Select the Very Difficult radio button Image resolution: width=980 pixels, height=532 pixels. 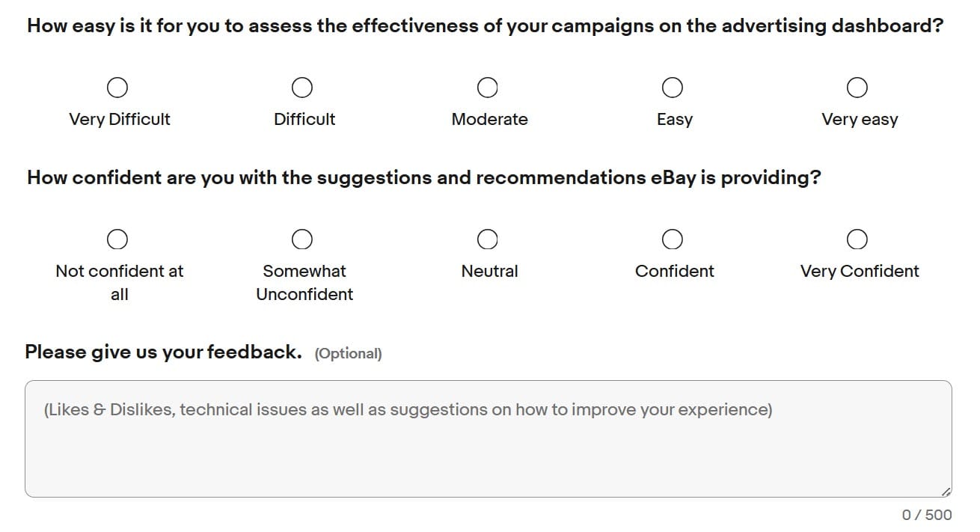tap(117, 88)
